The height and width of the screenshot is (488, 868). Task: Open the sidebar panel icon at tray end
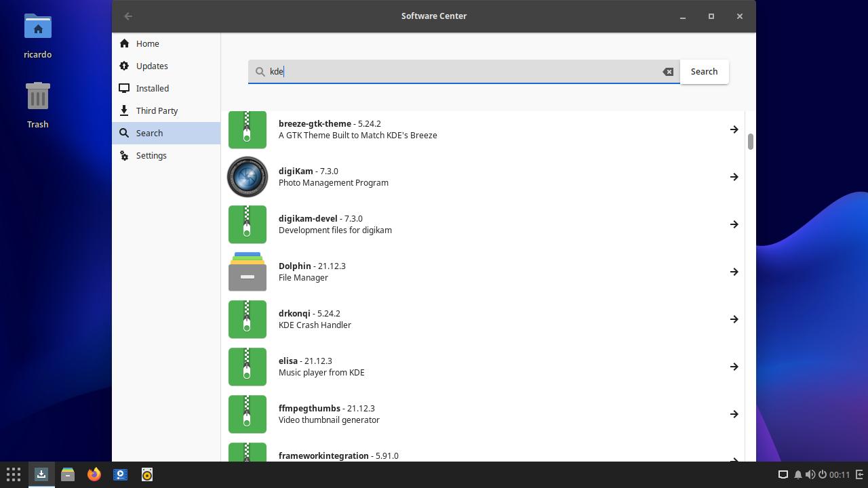point(860,474)
